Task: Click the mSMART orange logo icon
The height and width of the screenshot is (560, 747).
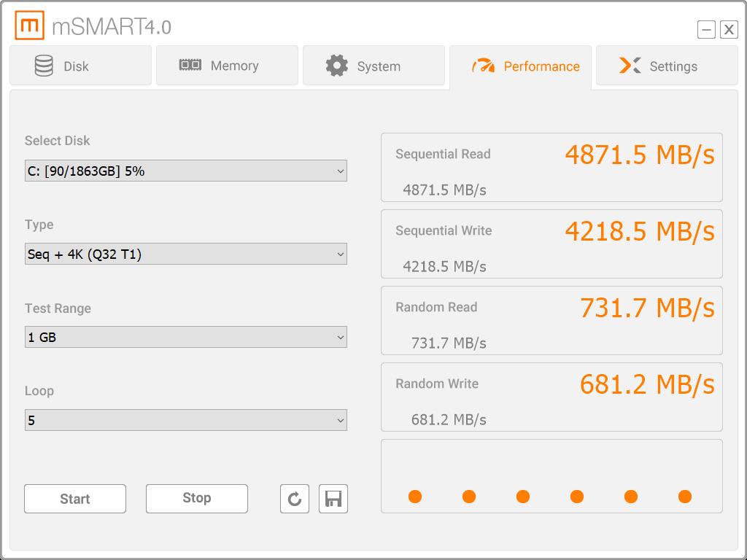Action: click(29, 26)
